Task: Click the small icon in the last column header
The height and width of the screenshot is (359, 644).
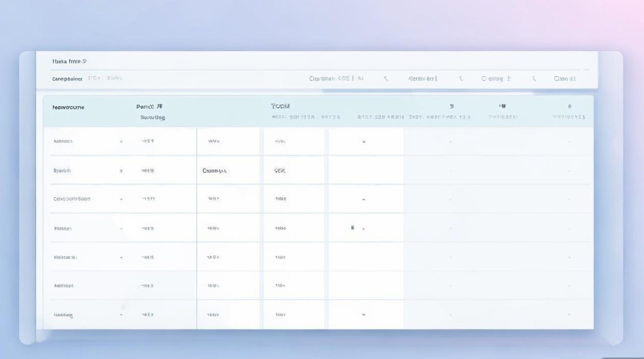Action: 569,106
